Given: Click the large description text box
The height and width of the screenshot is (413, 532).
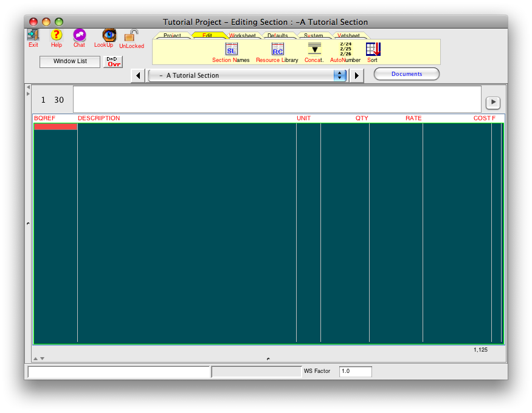Looking at the screenshot, I should pos(277,99).
